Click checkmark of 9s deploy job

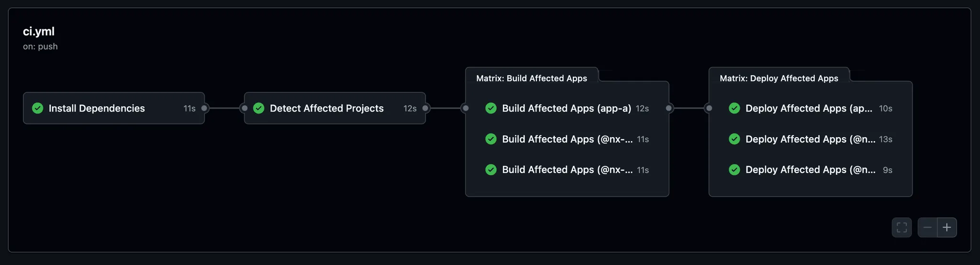(735, 170)
